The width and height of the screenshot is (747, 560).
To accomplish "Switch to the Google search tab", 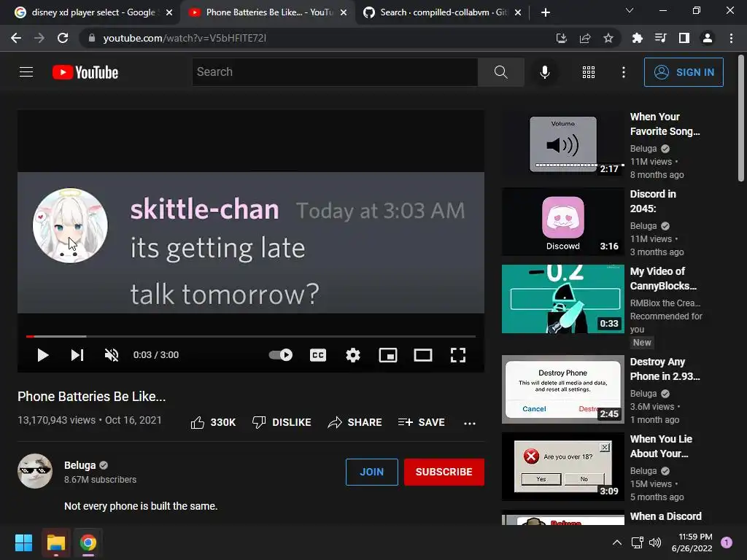I will point(93,12).
